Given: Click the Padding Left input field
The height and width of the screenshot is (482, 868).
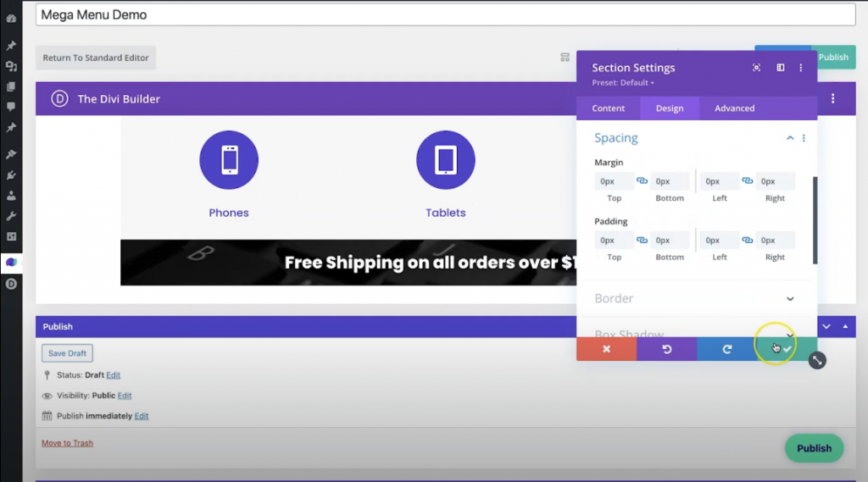Looking at the screenshot, I should (719, 241).
